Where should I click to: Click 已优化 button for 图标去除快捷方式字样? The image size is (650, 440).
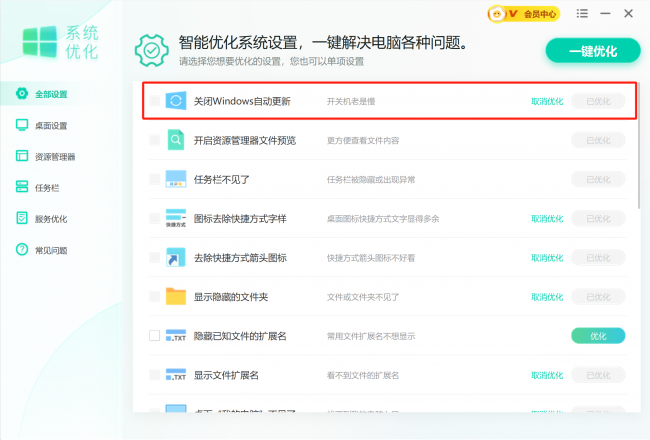click(598, 219)
